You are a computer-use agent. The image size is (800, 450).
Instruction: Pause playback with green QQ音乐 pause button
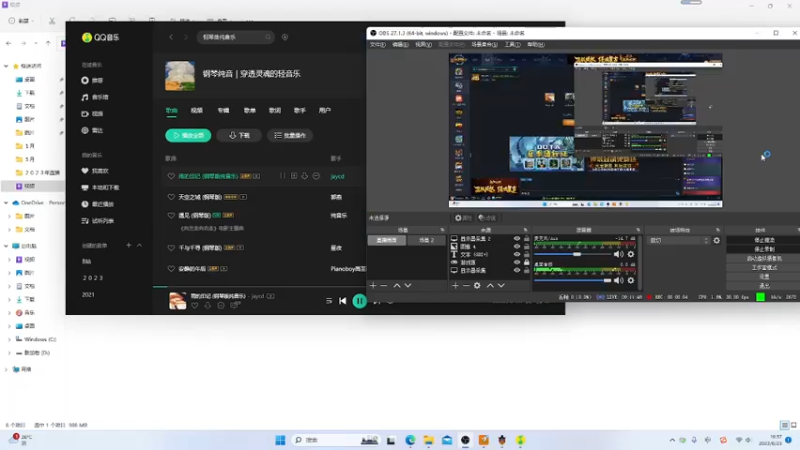pos(360,301)
